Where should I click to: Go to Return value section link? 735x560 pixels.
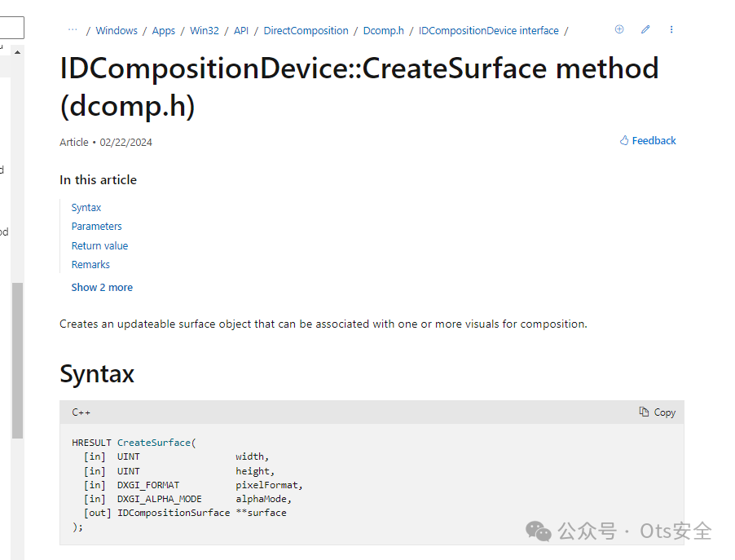click(99, 245)
